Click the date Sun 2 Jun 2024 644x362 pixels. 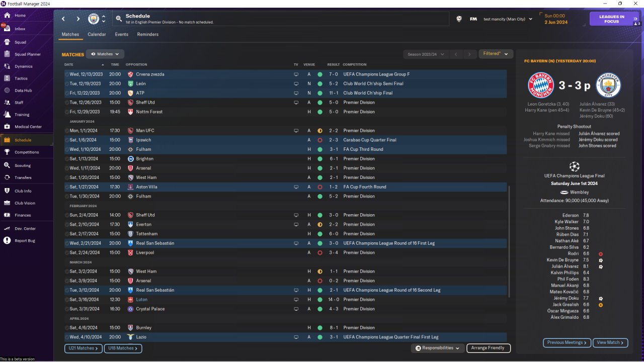[556, 19]
